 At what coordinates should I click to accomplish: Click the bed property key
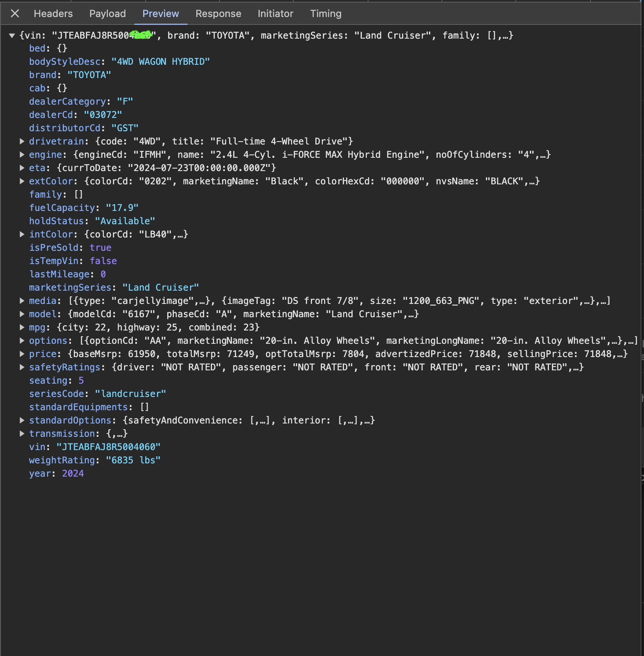tap(37, 48)
